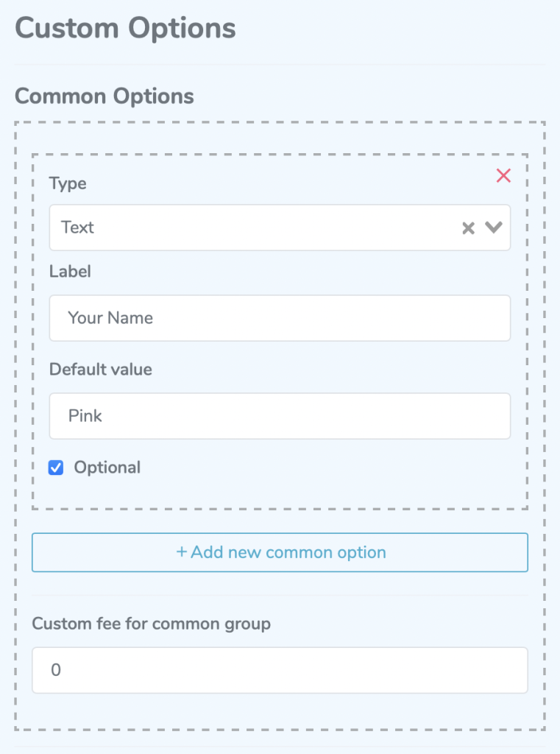Click the Label field caption
The image size is (560, 754).
[x=70, y=271]
